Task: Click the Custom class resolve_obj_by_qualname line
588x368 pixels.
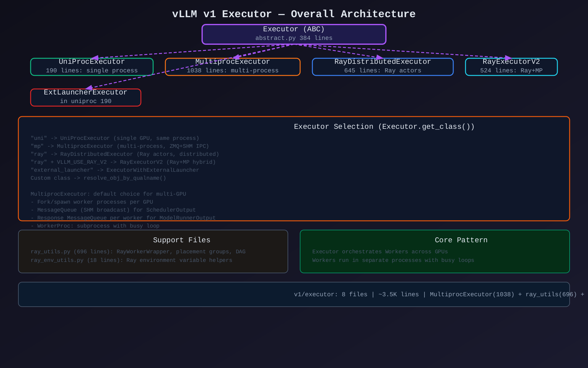Action: pyautogui.click(x=98, y=178)
